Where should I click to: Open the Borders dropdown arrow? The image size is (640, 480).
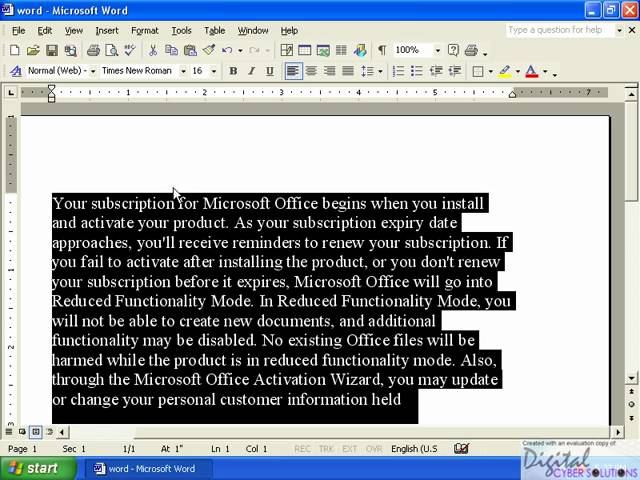tap(490, 71)
